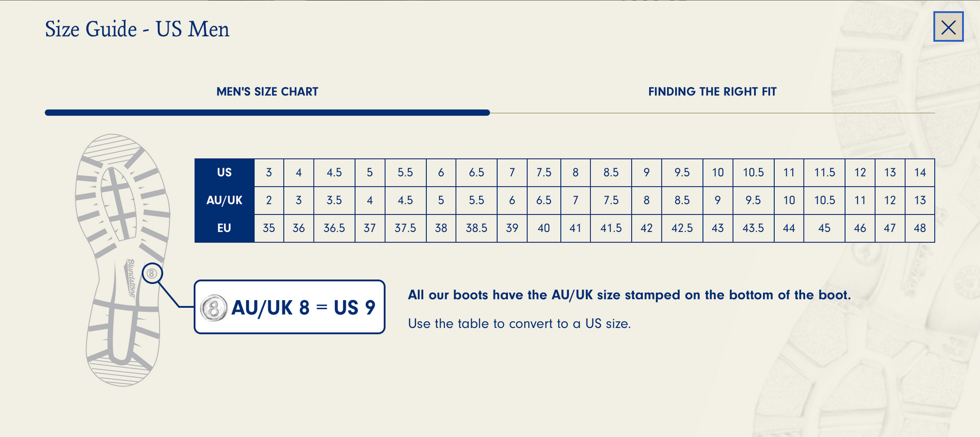This screenshot has height=437, width=980.
Task: Click EU size 48 cell
Action: click(x=920, y=228)
